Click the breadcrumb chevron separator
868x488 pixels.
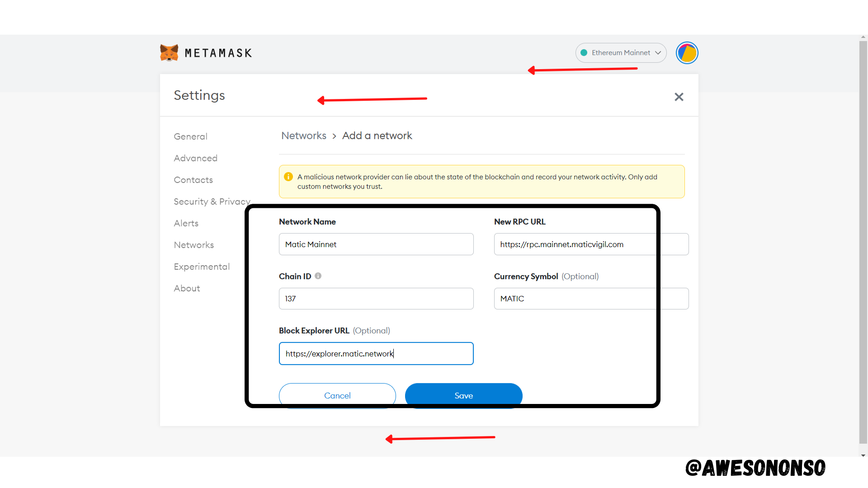(334, 136)
